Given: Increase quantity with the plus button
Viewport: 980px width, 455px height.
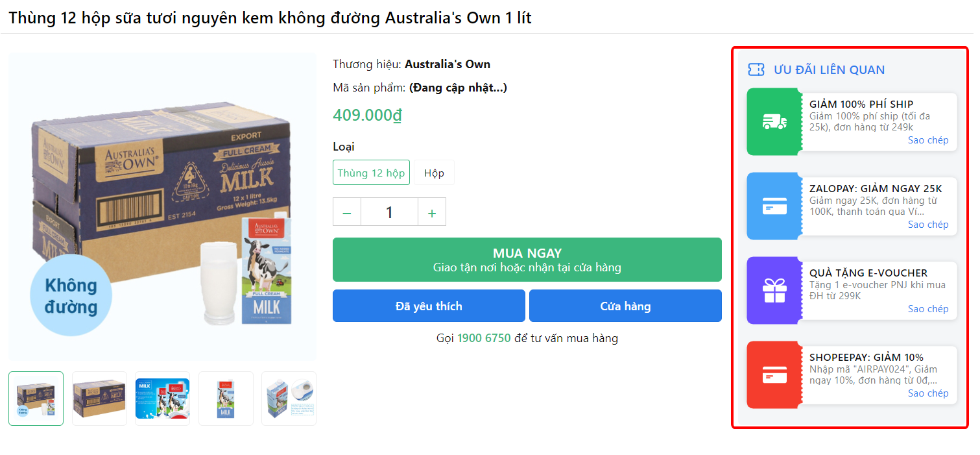Looking at the screenshot, I should 432,212.
